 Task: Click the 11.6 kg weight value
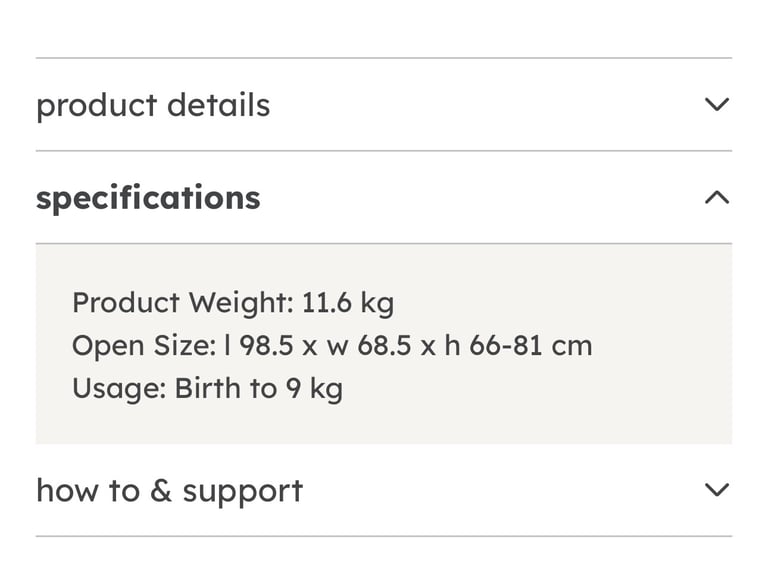pos(348,303)
